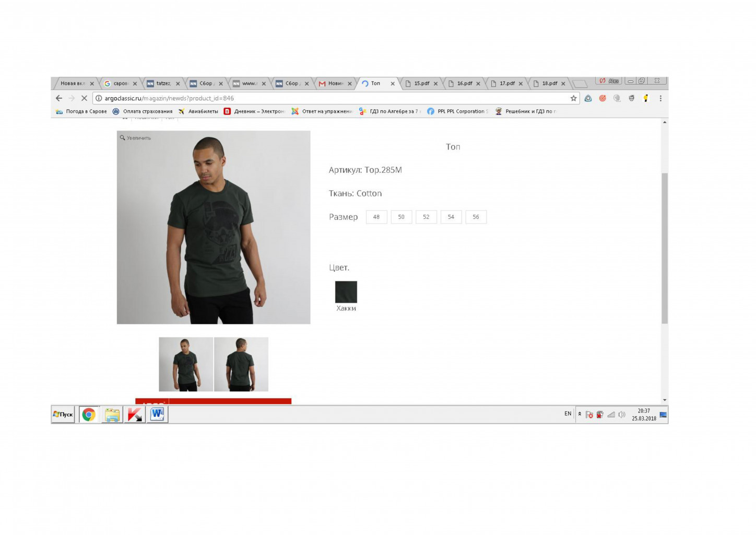Switch to the 16.pdf tab
756x535 pixels.
[464, 84]
